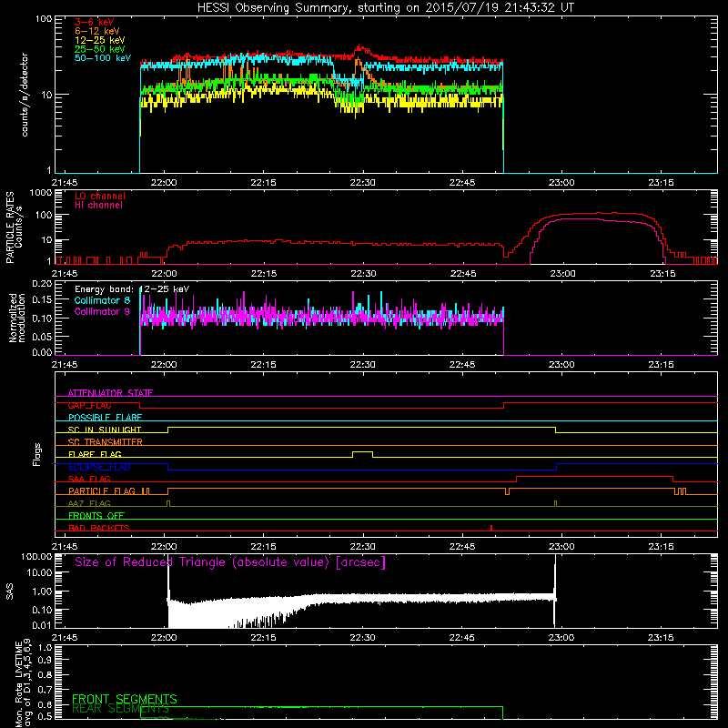Click the PARTICLE_FLAG label
The image size is (728, 728).
[102, 491]
